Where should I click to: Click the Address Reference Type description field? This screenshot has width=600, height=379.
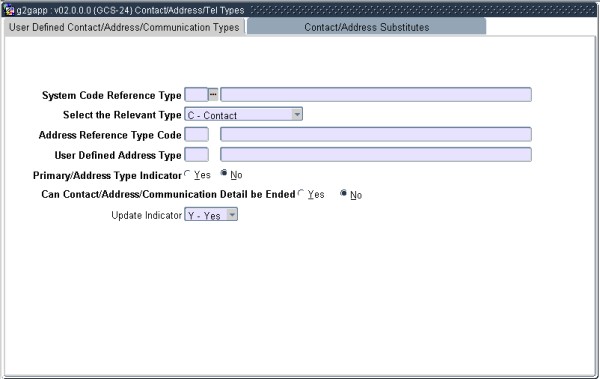pyautogui.click(x=376, y=134)
